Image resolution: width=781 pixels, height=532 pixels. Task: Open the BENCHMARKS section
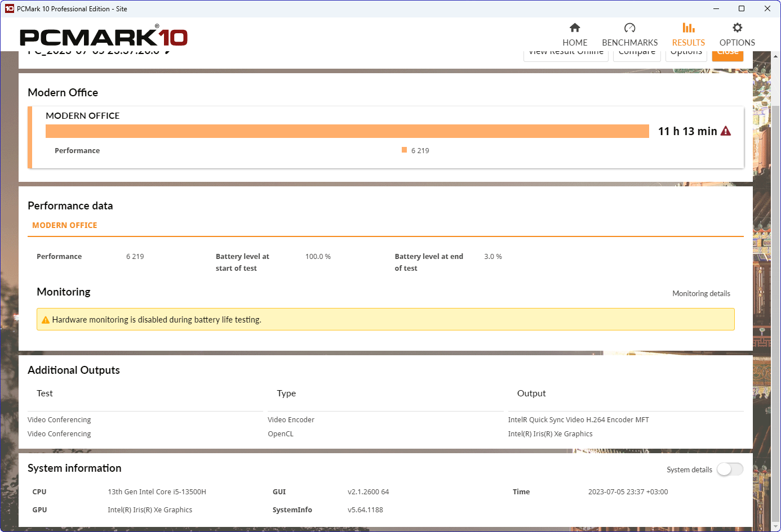(629, 35)
